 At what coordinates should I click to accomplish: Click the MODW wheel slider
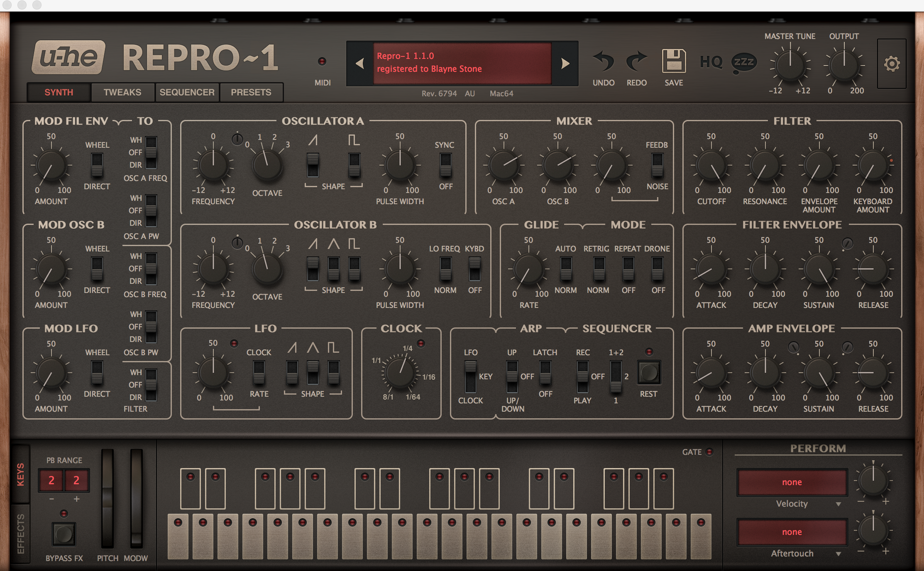(136, 498)
